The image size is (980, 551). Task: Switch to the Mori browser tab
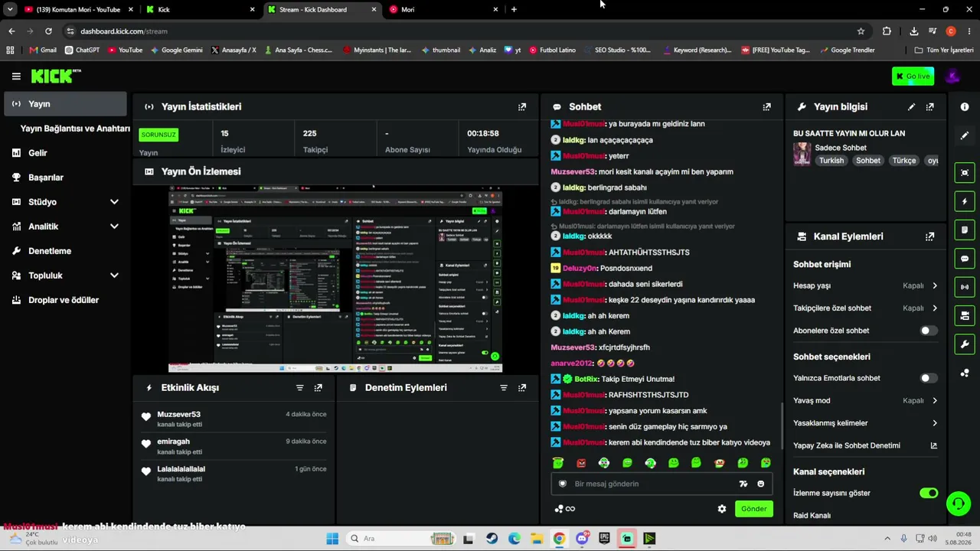(444, 9)
